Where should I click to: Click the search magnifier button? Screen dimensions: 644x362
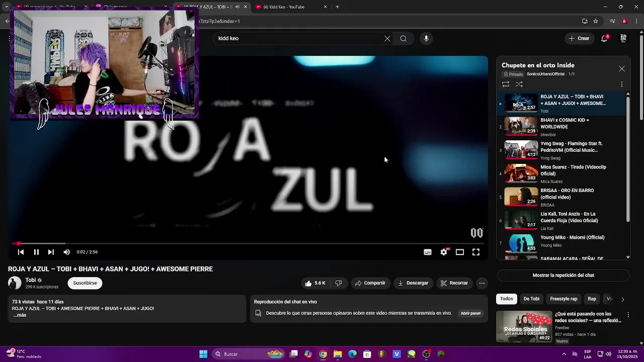(x=404, y=39)
